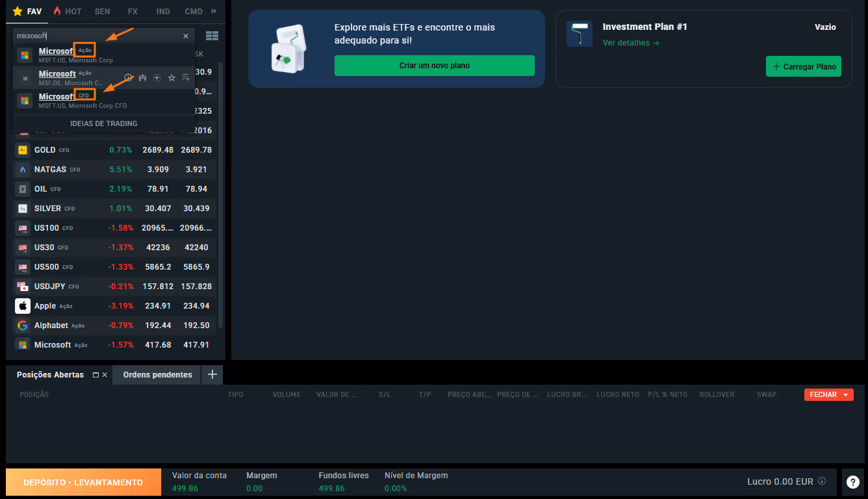
Task: Open IDEIAS DE TRADING in search dropdown
Action: pyautogui.click(x=104, y=123)
